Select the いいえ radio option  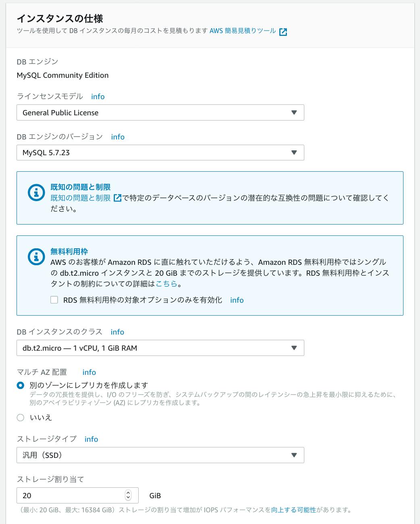(21, 418)
